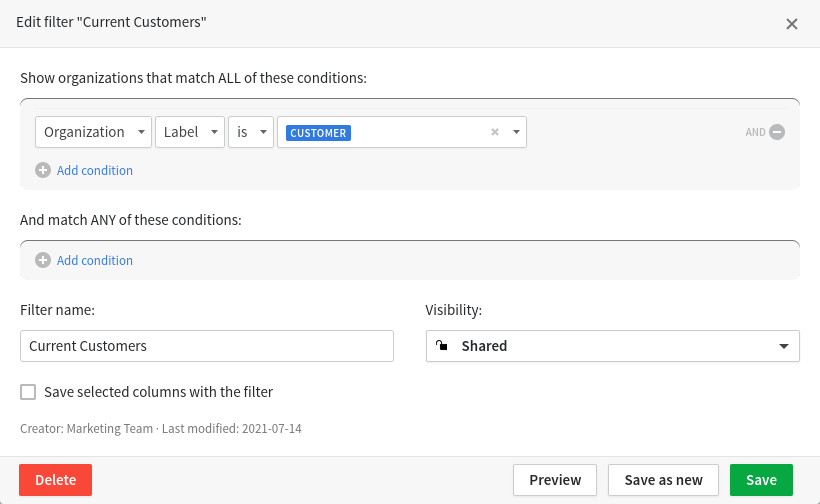820x504 pixels.
Task: Enable Save selected columns with the filter
Action: pos(28,392)
